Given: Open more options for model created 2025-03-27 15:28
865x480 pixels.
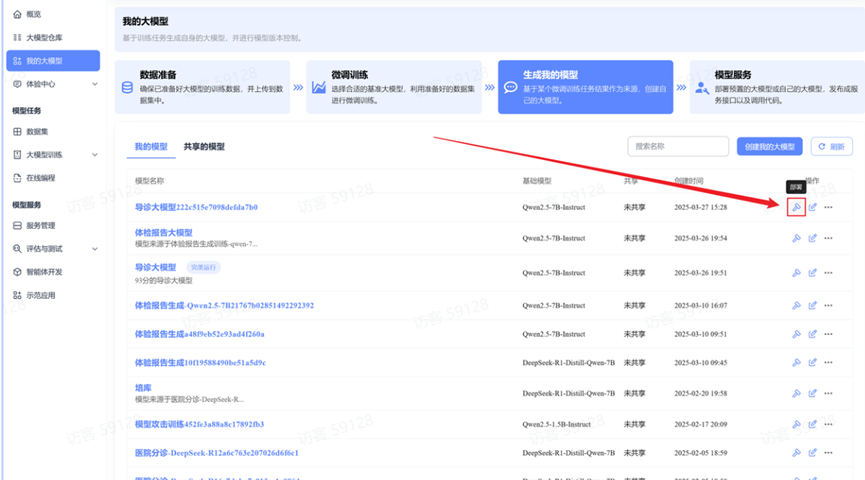Looking at the screenshot, I should pos(829,207).
